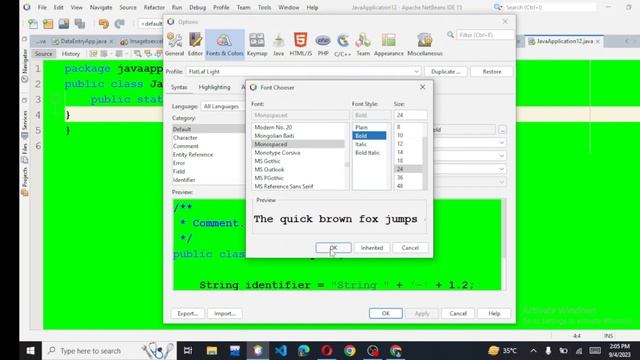Image resolution: width=640 pixels, height=360 pixels.
Task: Click the Redo toolbar icon
Action: 119,24
